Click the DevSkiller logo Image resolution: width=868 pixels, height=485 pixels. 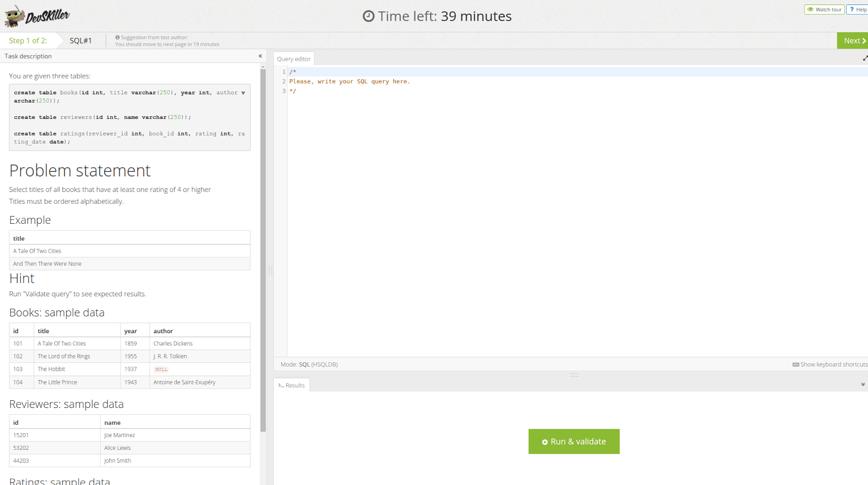click(x=37, y=16)
